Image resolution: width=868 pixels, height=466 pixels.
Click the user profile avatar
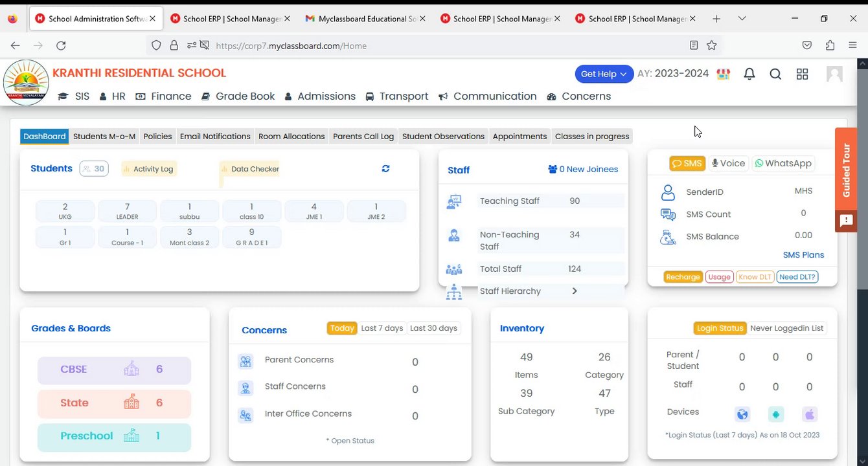point(834,74)
